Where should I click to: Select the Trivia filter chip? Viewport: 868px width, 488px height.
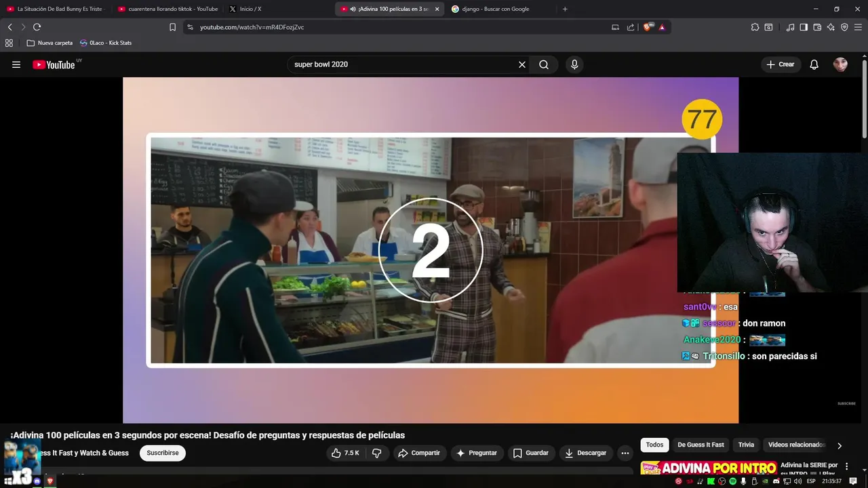[x=746, y=445]
